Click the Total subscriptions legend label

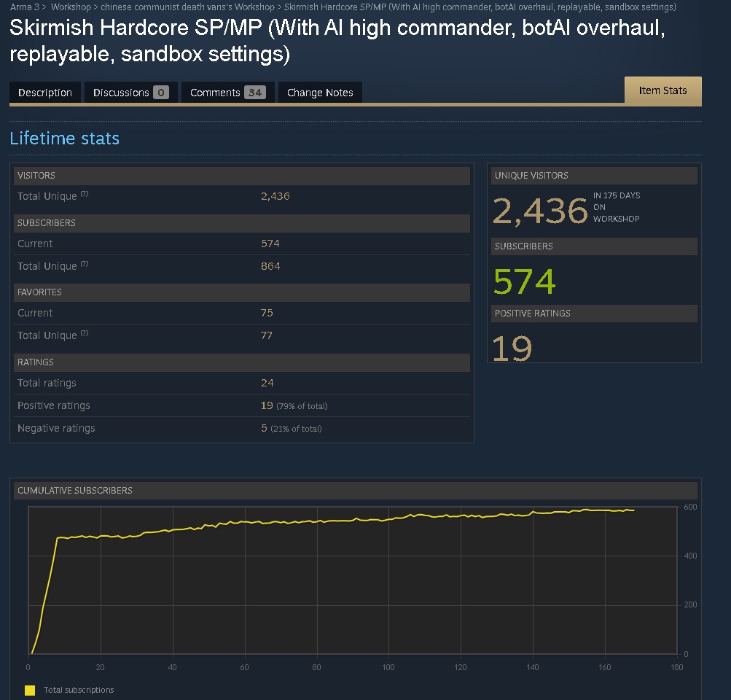coord(79,690)
